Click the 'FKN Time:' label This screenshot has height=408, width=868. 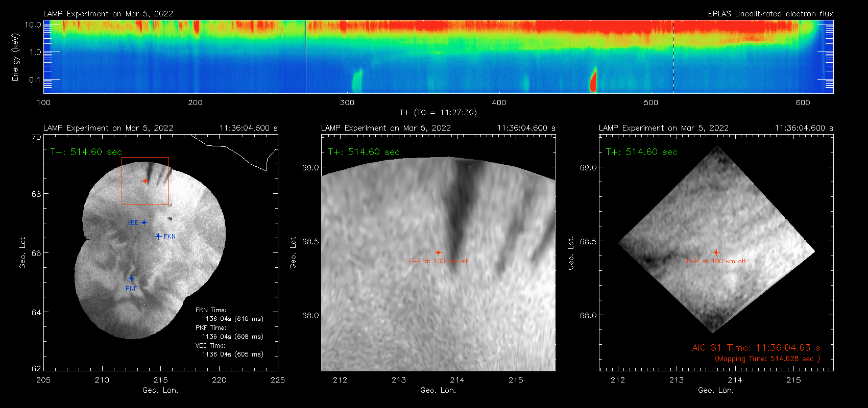click(211, 310)
